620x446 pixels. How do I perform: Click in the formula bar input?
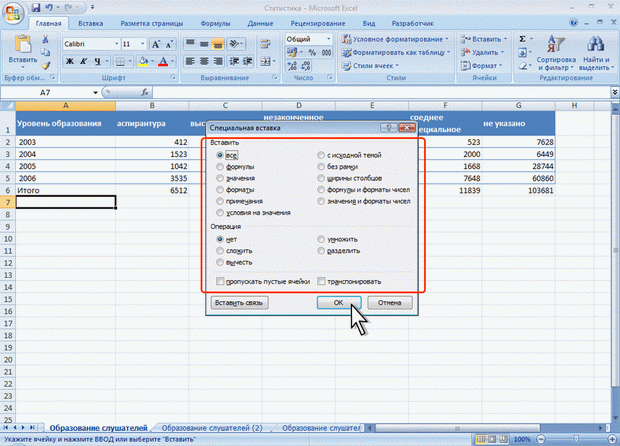[380, 93]
